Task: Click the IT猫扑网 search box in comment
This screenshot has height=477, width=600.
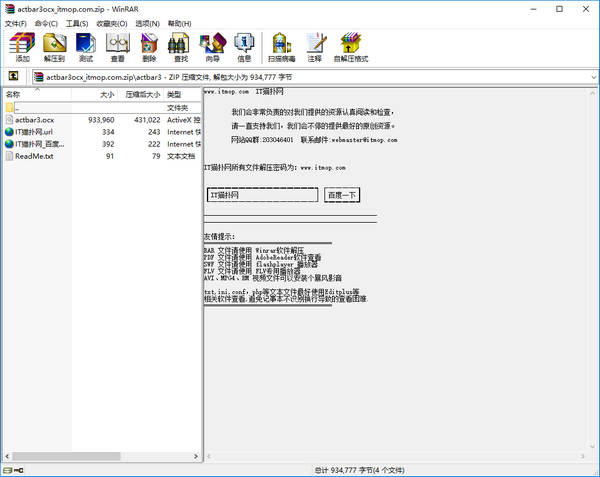Action: [x=262, y=195]
